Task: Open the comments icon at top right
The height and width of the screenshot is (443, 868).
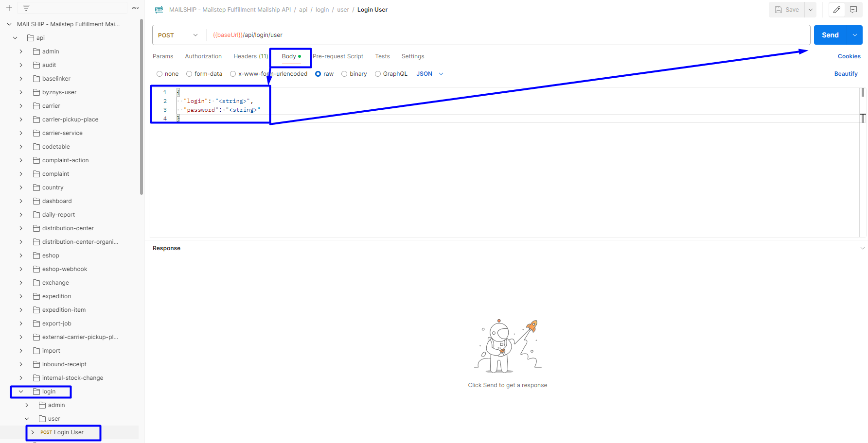Action: [x=853, y=10]
